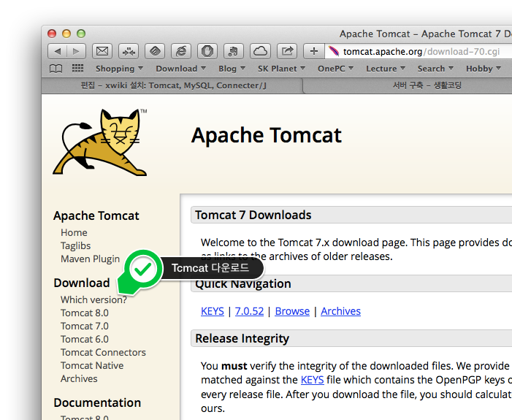Click the toolbar icon with inward arrows
The image size is (512, 420).
(x=129, y=51)
